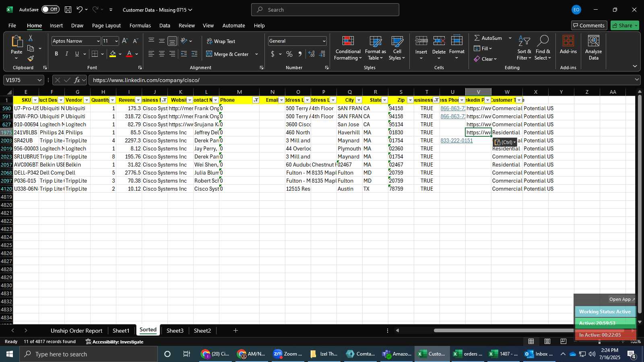Click Comma Style icon

click(300, 54)
